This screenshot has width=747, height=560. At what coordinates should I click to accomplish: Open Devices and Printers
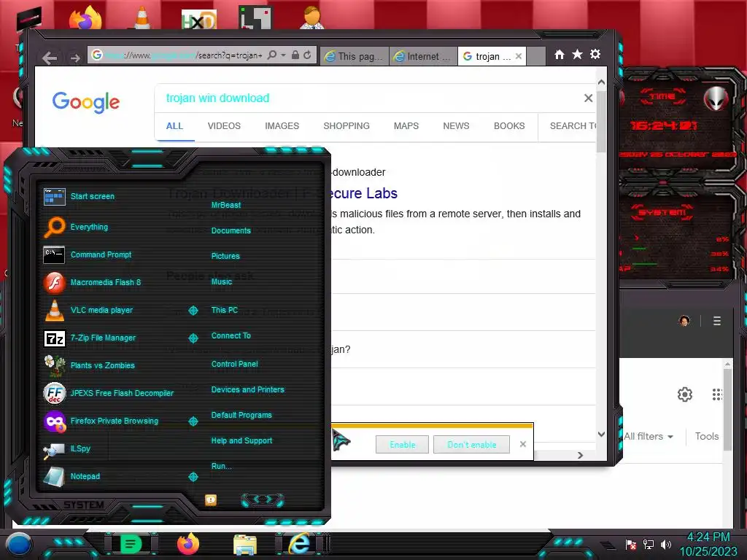click(x=248, y=389)
